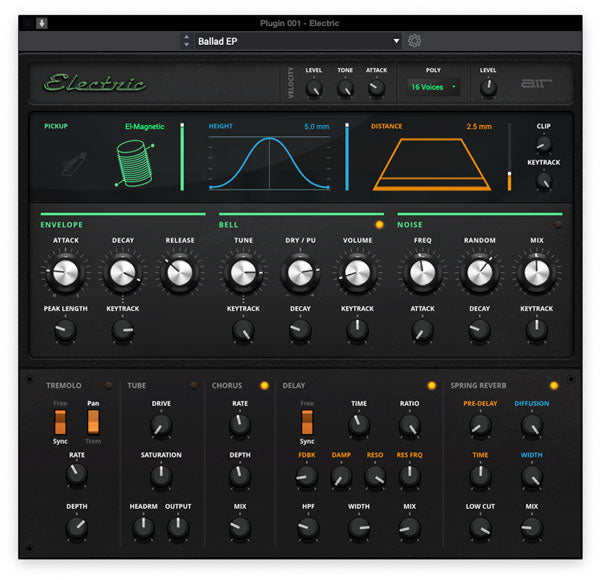The height and width of the screenshot is (580, 600).
Task: Select the El-Magnetic coil pickup icon
Action: (135, 163)
